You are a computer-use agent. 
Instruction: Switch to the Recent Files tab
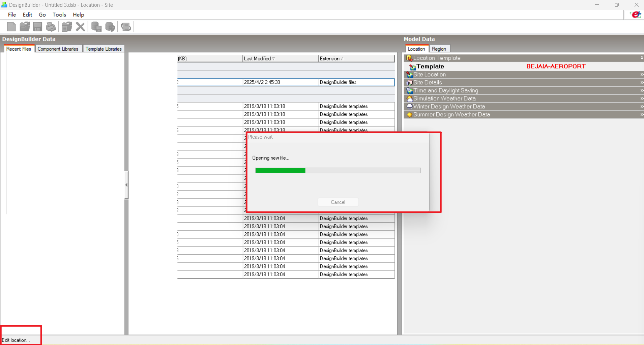click(x=19, y=49)
